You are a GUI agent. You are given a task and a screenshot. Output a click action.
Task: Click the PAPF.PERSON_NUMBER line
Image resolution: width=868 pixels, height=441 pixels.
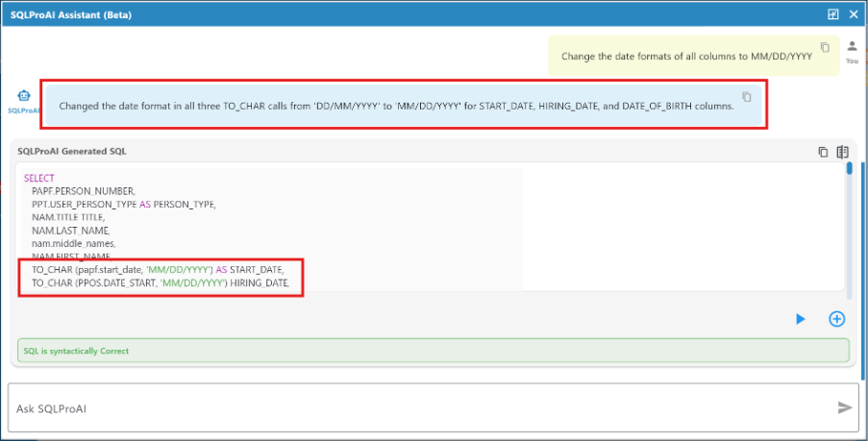point(83,191)
